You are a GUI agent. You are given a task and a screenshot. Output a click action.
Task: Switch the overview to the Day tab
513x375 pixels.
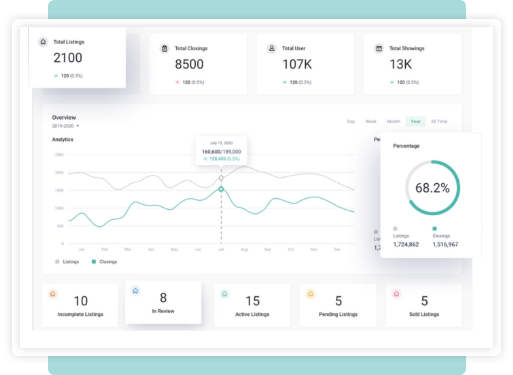351,121
